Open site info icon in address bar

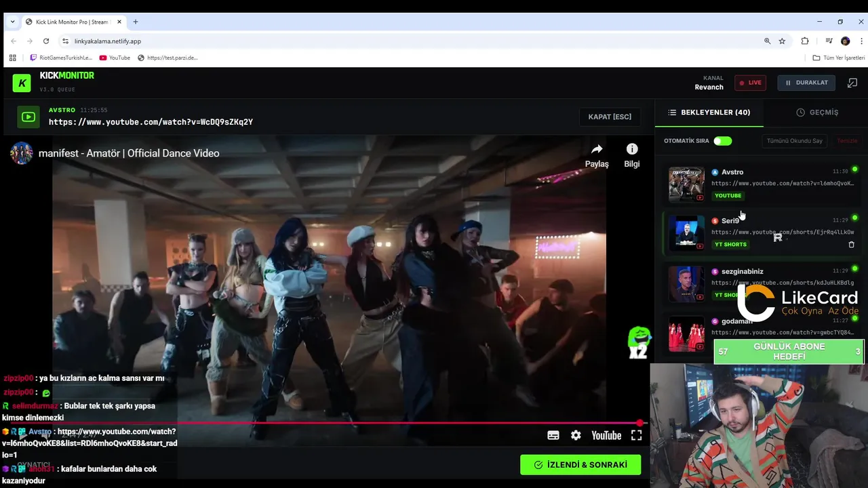coord(65,41)
